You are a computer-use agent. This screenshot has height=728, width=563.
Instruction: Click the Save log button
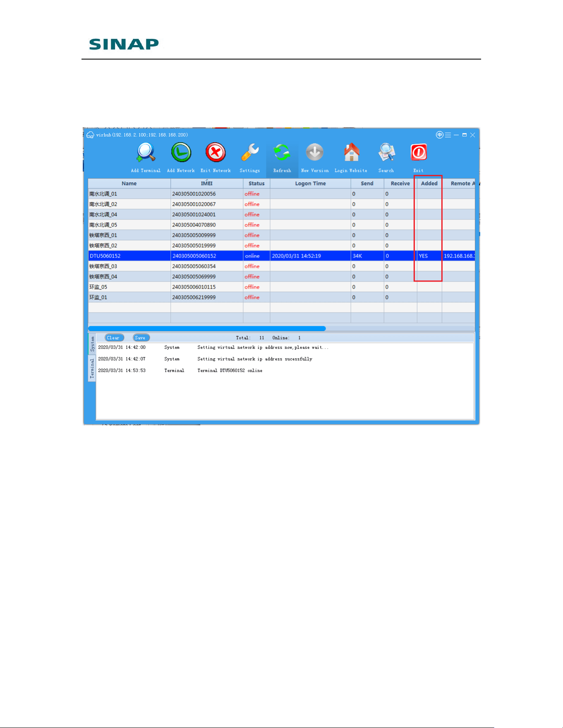click(x=141, y=338)
